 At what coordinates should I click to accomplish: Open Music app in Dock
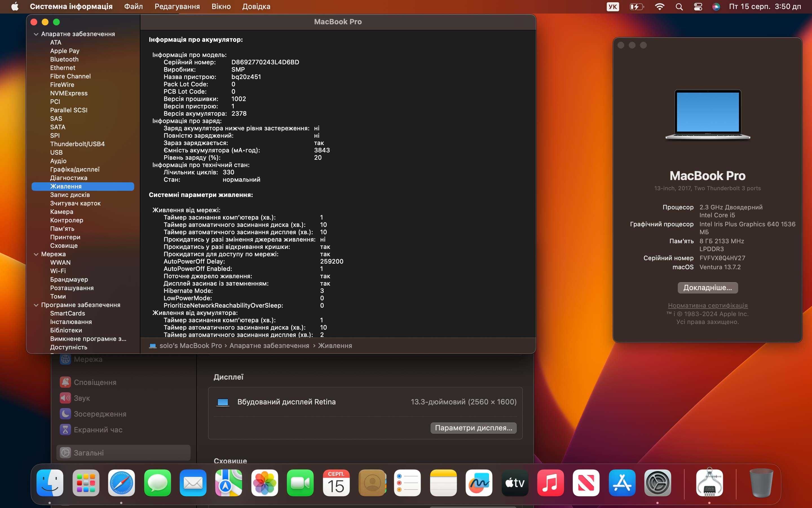pos(550,483)
